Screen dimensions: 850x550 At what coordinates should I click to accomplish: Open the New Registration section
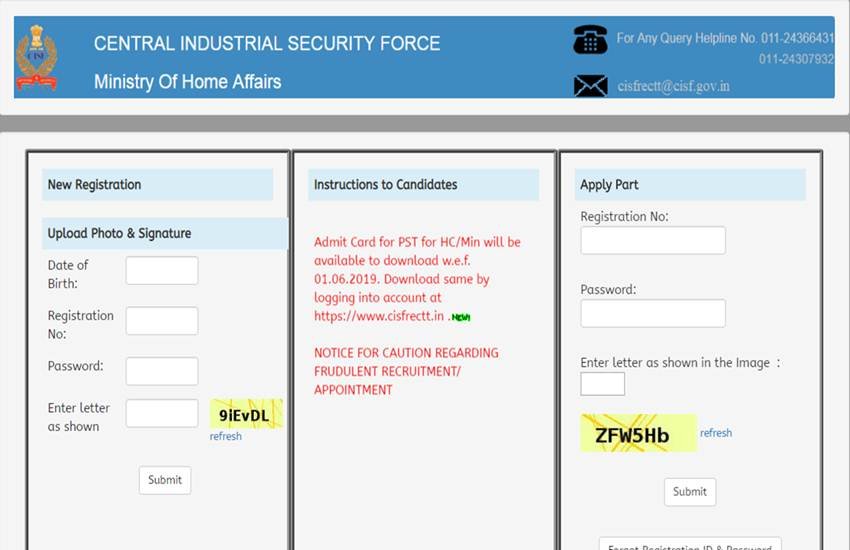point(94,184)
